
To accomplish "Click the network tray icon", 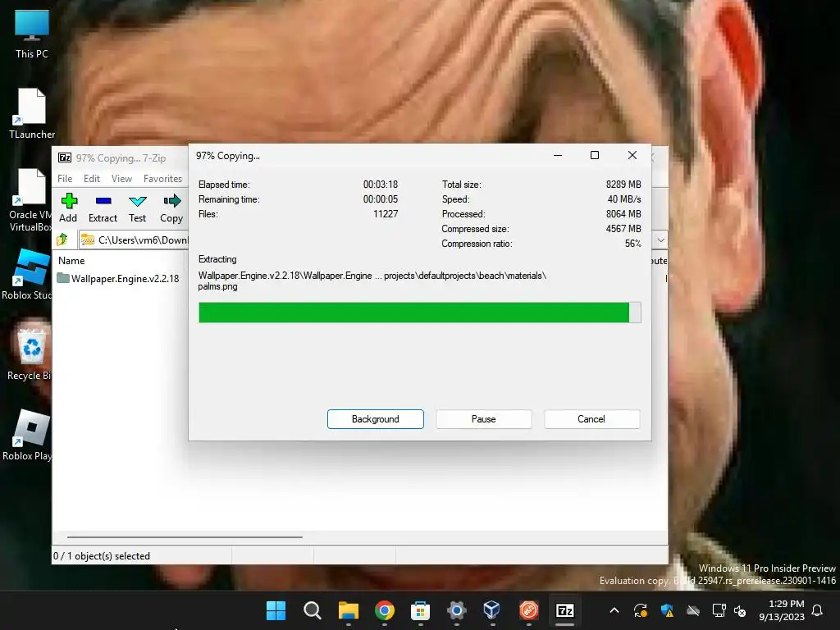I will [719, 610].
